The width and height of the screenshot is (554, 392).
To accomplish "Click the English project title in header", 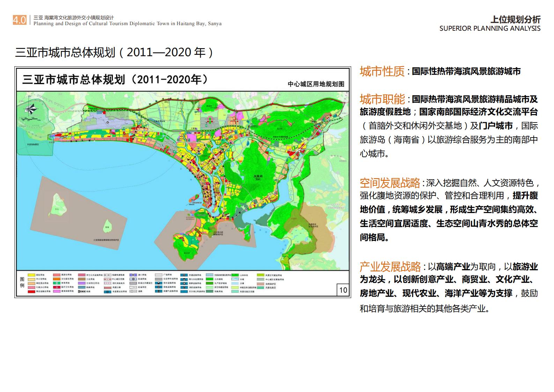I will [x=127, y=24].
